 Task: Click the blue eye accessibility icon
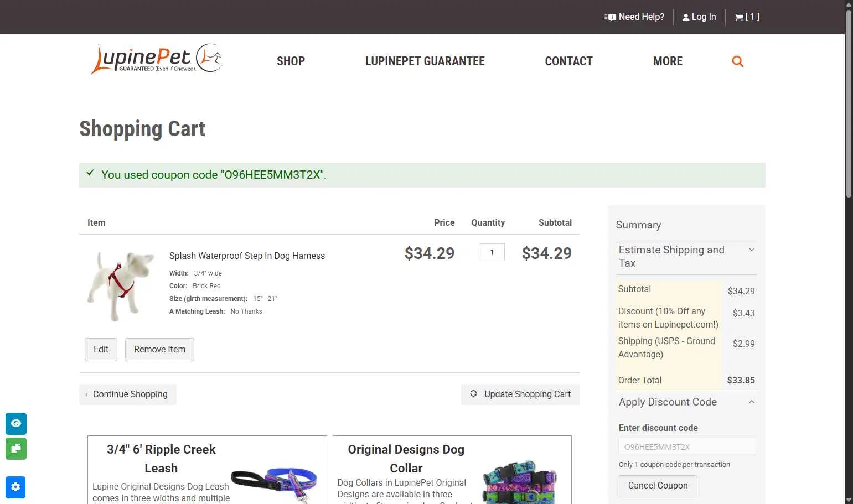[16, 423]
